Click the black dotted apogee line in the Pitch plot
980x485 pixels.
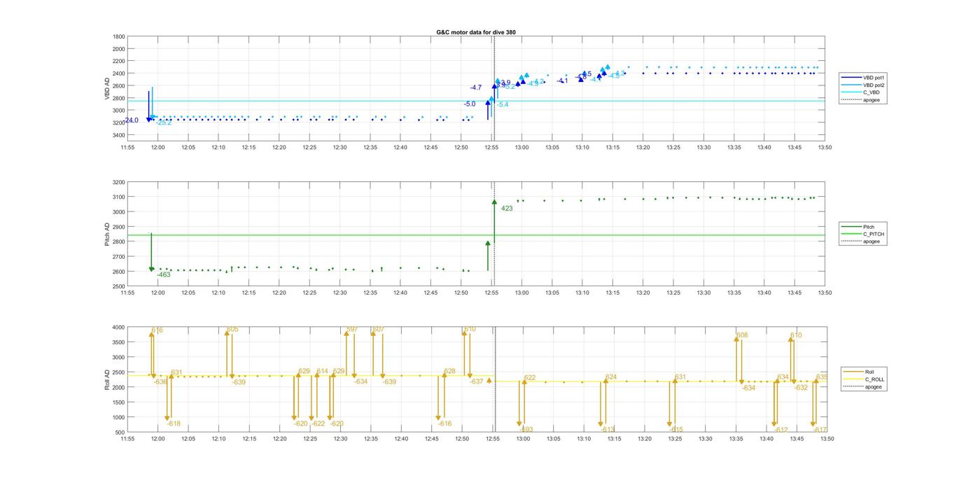coord(495,234)
